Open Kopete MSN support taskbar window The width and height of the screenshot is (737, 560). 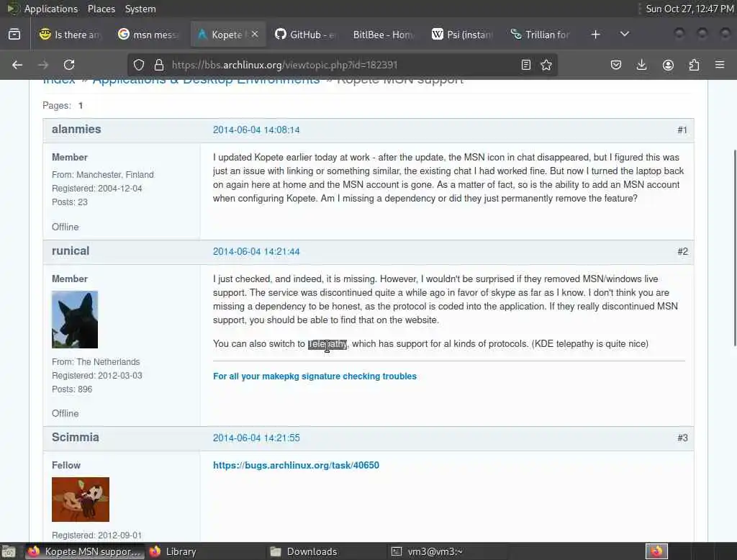[83, 551]
